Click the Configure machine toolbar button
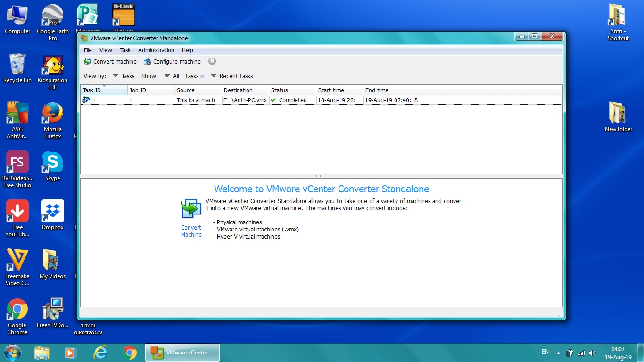Screen dimensions: 644x362 (172, 61)
